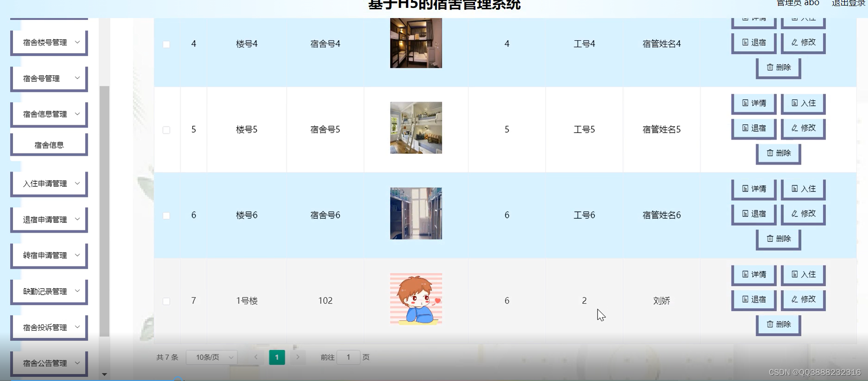Image resolution: width=868 pixels, height=381 pixels.
Task: Click the 共 7 条 total count
Action: [x=167, y=357]
